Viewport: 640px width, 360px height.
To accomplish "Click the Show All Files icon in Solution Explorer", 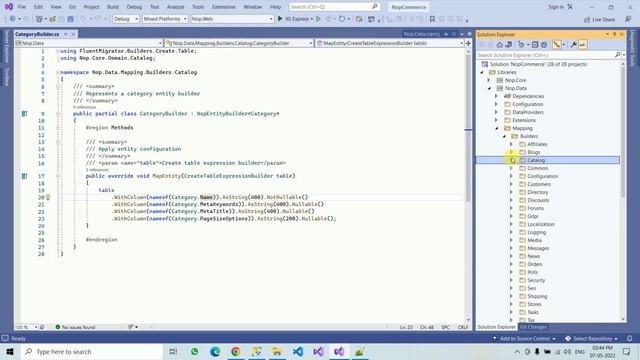I will click(x=544, y=45).
